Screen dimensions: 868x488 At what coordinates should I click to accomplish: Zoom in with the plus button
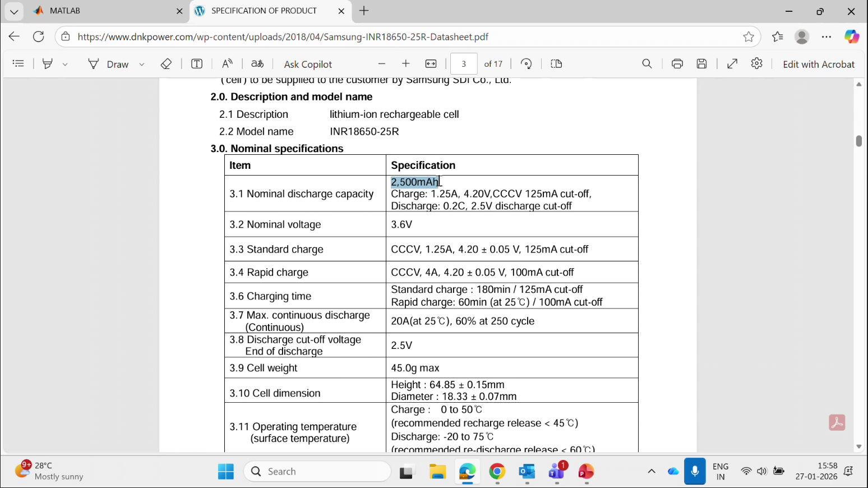pyautogui.click(x=406, y=64)
